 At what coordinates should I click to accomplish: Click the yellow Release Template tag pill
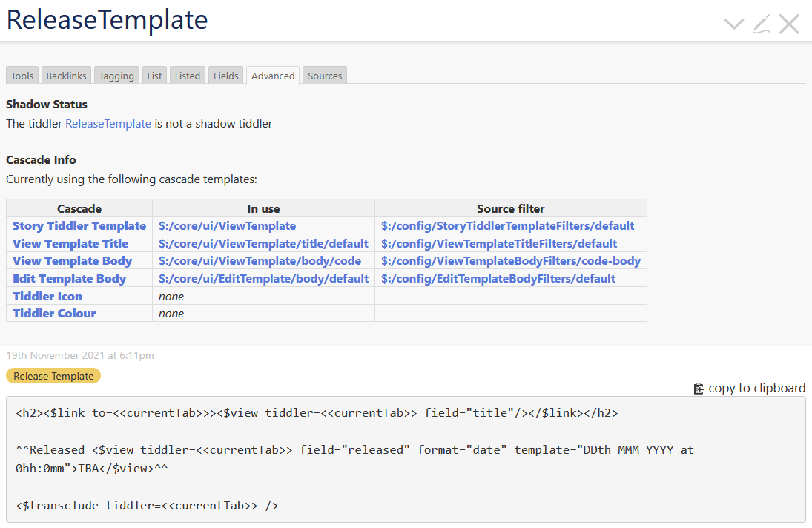[53, 376]
